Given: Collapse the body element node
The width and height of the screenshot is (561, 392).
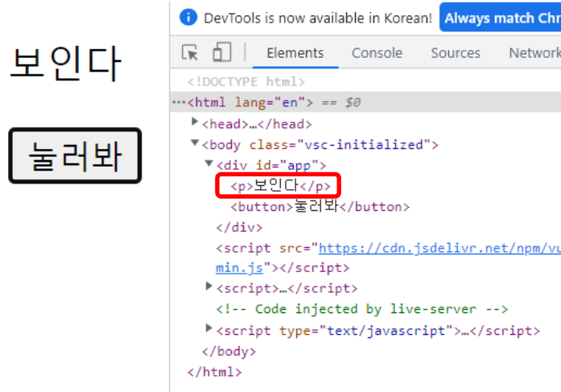Looking at the screenshot, I should click(195, 143).
